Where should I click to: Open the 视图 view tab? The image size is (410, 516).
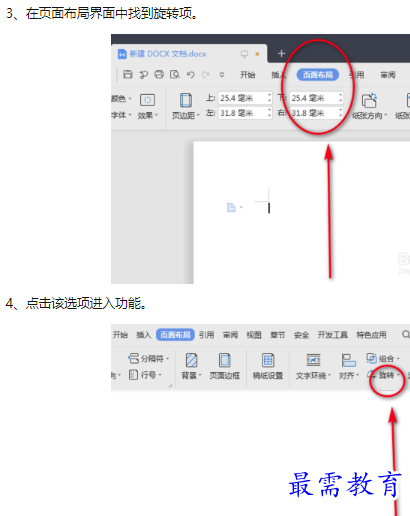pyautogui.click(x=254, y=335)
